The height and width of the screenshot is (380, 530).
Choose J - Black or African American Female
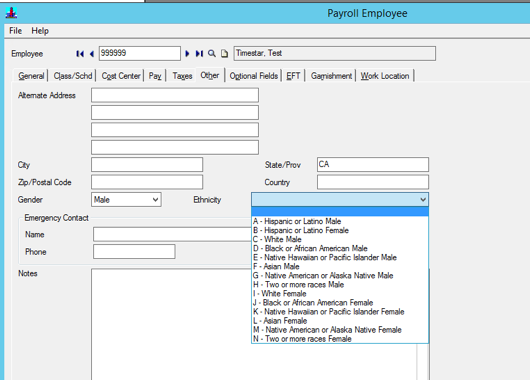[x=340, y=303]
